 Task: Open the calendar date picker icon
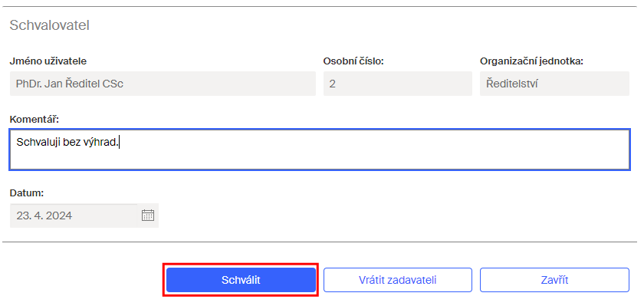[x=148, y=216]
